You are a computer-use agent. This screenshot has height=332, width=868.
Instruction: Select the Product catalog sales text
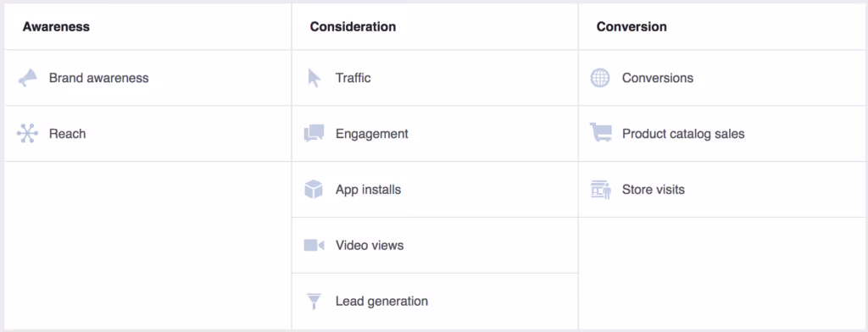tap(684, 134)
